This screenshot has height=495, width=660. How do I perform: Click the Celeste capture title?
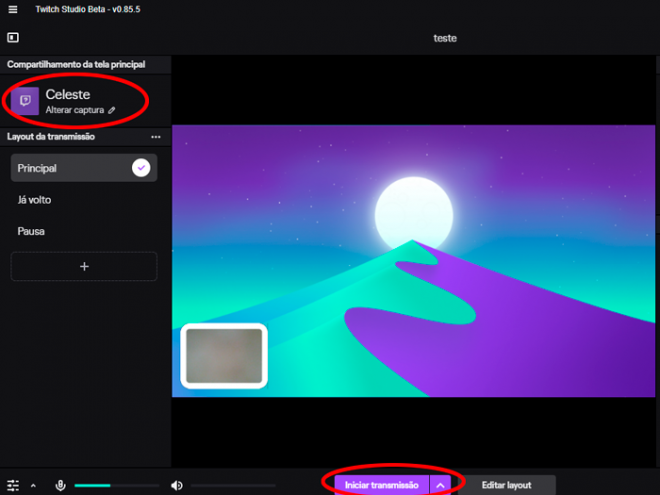tap(68, 94)
